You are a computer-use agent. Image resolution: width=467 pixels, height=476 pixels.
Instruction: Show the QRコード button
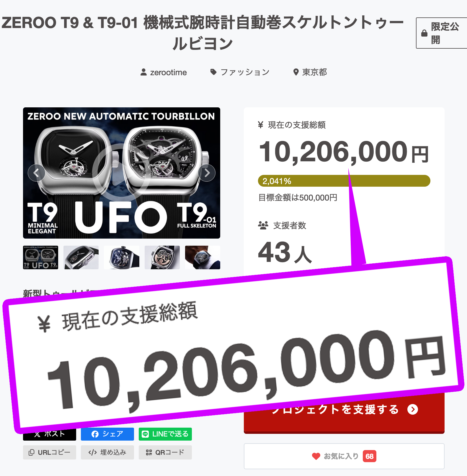click(x=165, y=452)
